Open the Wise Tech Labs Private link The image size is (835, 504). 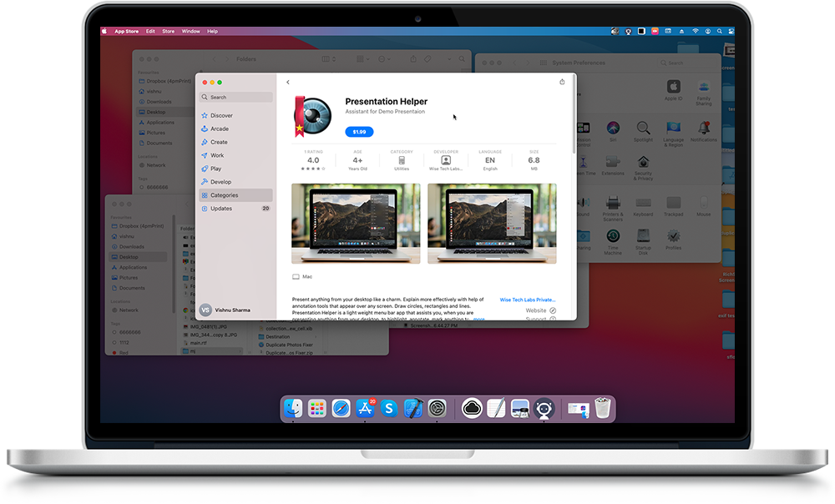point(528,300)
